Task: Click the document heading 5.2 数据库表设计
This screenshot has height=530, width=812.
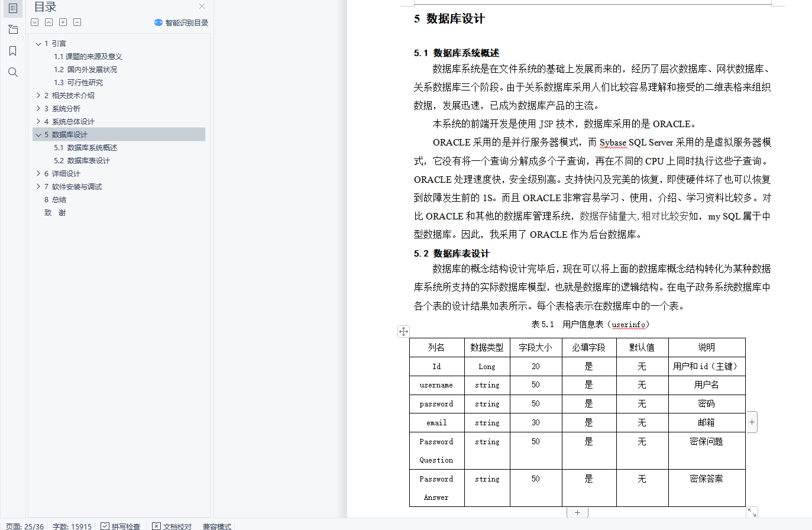Action: pos(452,254)
